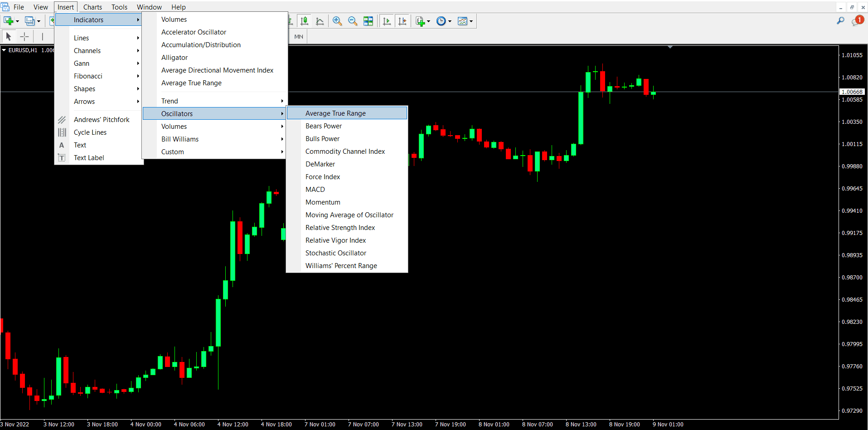
Task: Open the dropdown arrow beside Templates
Action: (471, 21)
